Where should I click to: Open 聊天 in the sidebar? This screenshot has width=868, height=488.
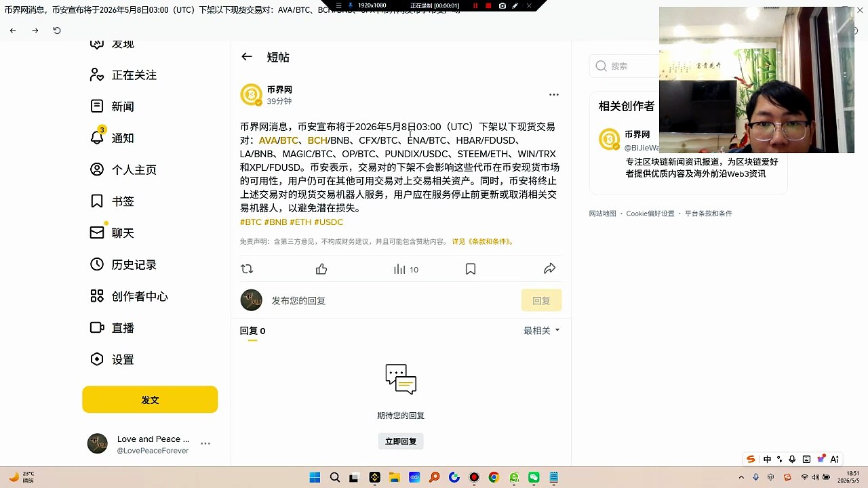tap(113, 232)
